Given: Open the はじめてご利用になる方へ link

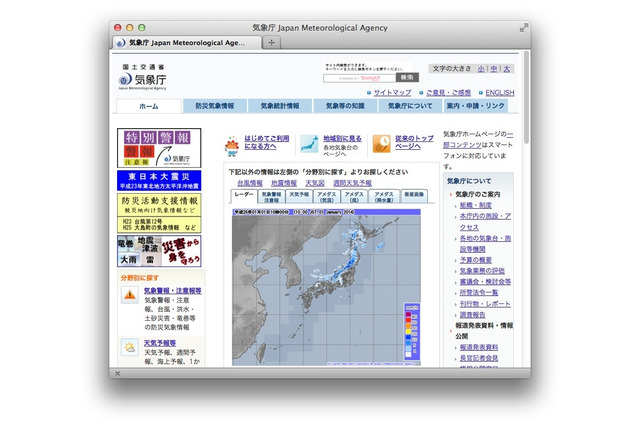Looking at the screenshot, I should tap(267, 142).
